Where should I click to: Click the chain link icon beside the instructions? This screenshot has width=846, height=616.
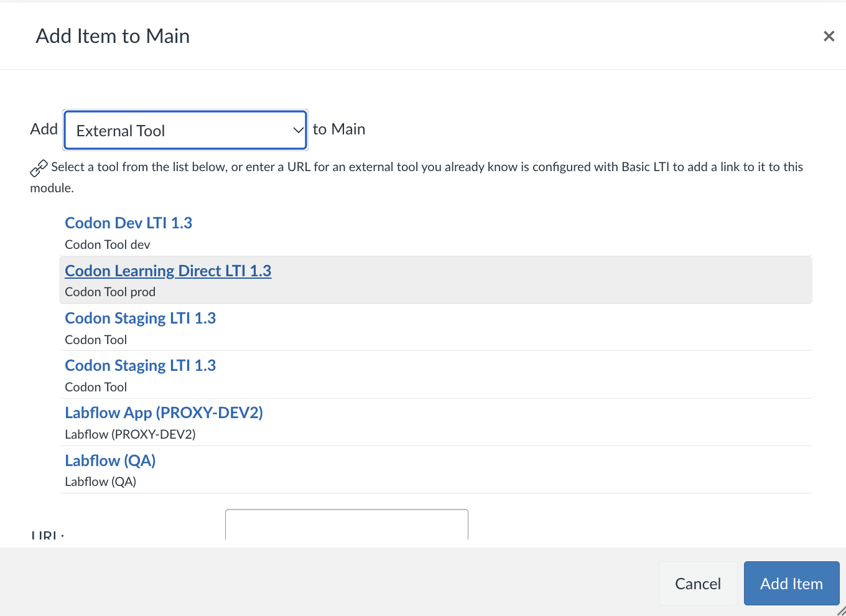click(39, 168)
